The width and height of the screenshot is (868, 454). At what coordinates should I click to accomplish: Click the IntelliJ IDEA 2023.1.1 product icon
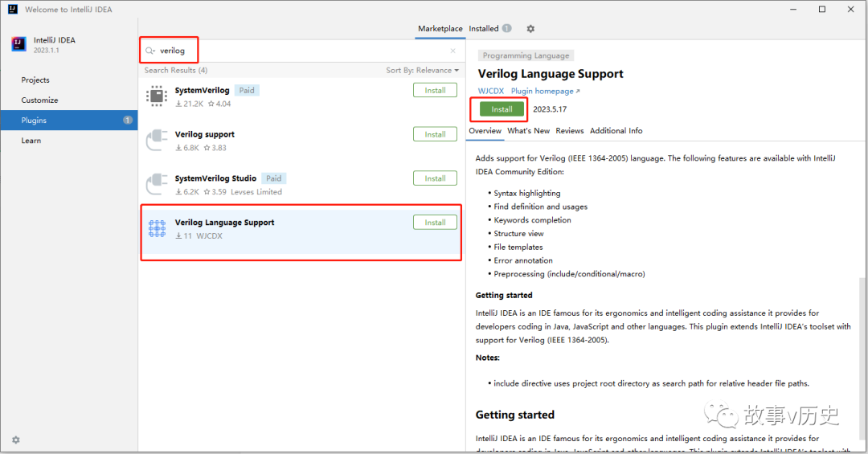click(x=18, y=44)
